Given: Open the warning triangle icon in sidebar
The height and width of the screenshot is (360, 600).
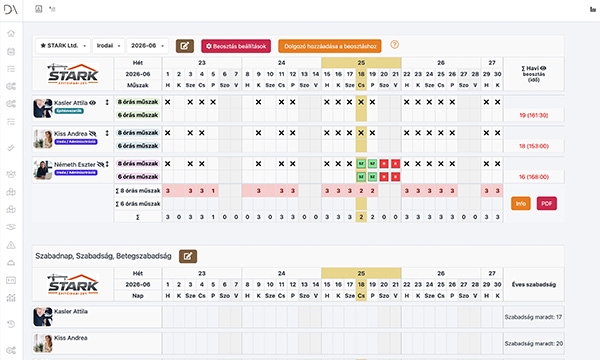Looking at the screenshot, I should tap(11, 245).
